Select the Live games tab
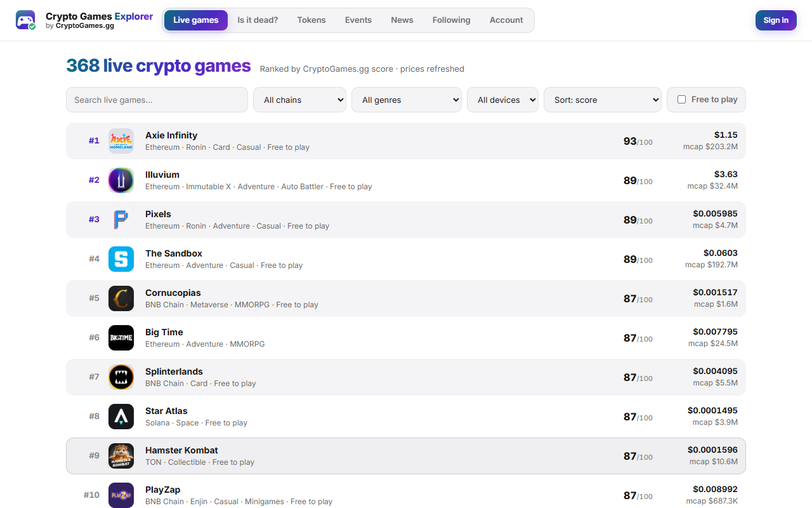Viewport: 812px width, 508px height. (x=196, y=20)
